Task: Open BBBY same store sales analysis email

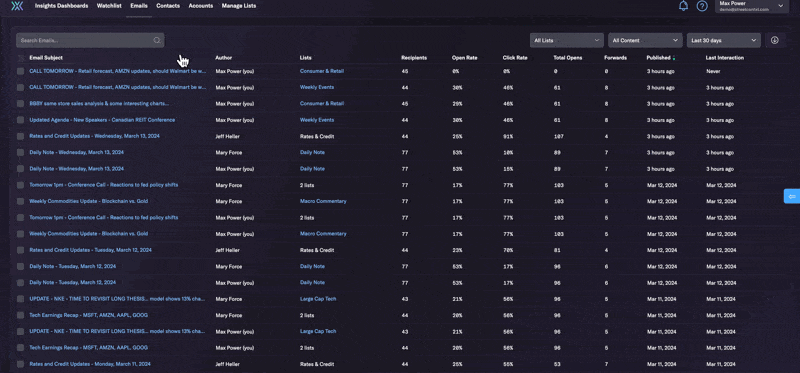Action: coord(99,104)
